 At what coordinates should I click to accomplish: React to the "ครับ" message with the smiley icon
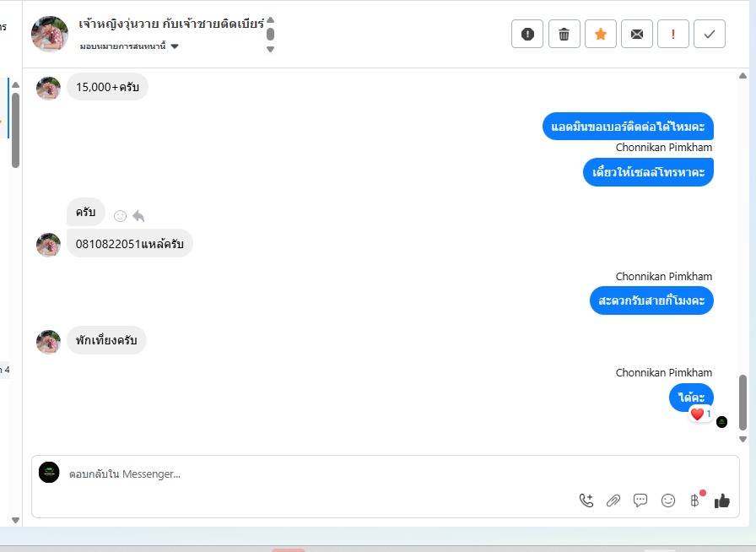[x=120, y=216]
